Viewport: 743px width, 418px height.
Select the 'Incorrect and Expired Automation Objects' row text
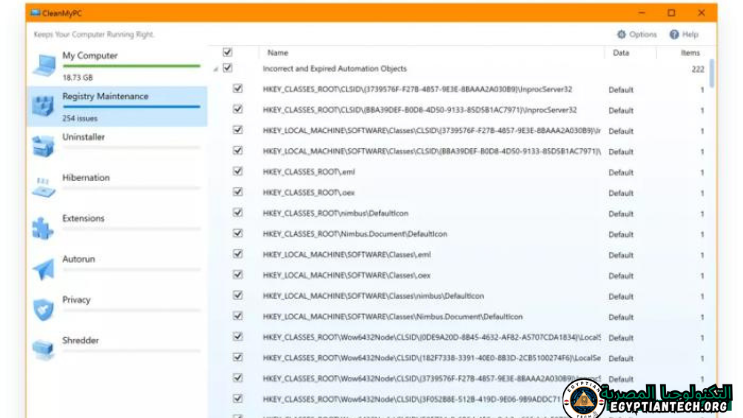tap(335, 69)
